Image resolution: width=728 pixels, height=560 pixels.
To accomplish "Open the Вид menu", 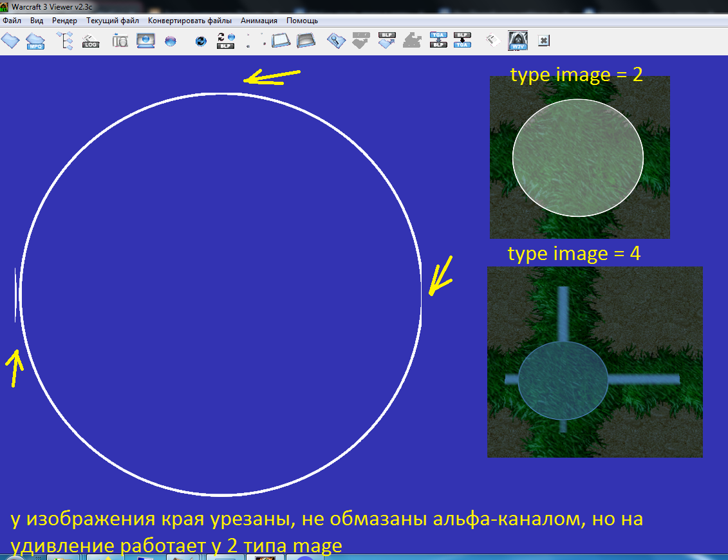I will tap(37, 21).
